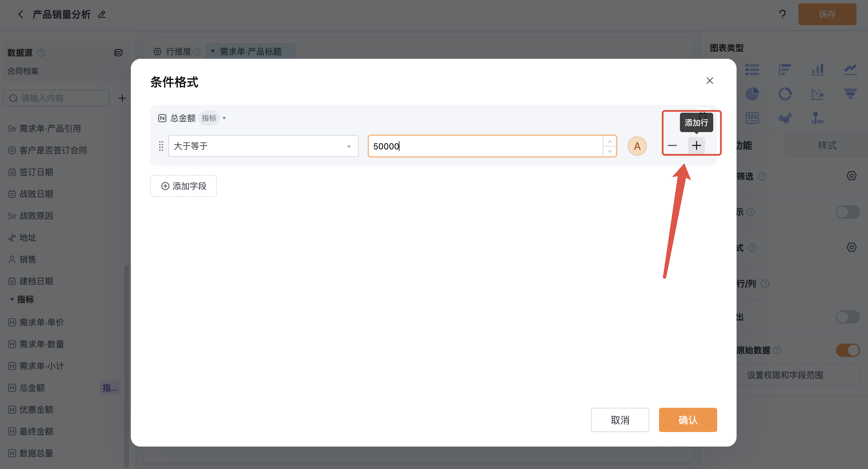Click the 数据源 help icon
Viewport: 868px width, 469px height.
click(x=41, y=53)
